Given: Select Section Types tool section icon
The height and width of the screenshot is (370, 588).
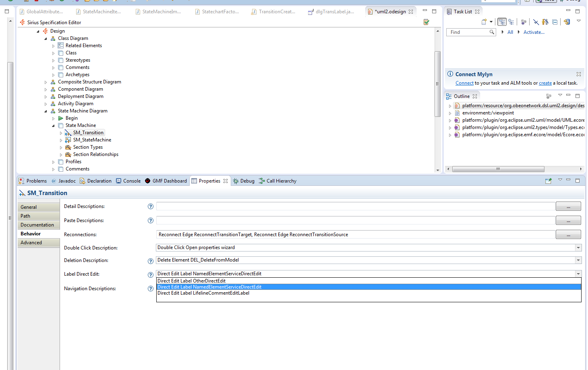Looking at the screenshot, I should tap(68, 147).
